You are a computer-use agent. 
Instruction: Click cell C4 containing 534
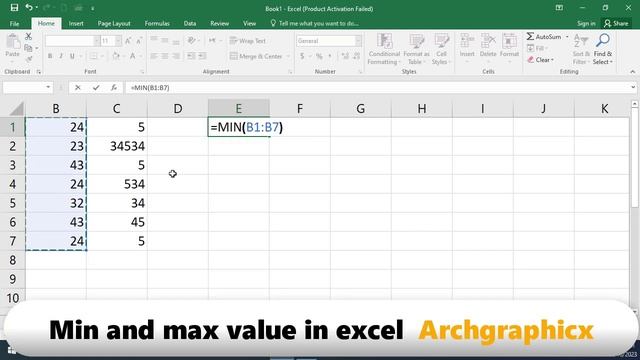pyautogui.click(x=117, y=184)
